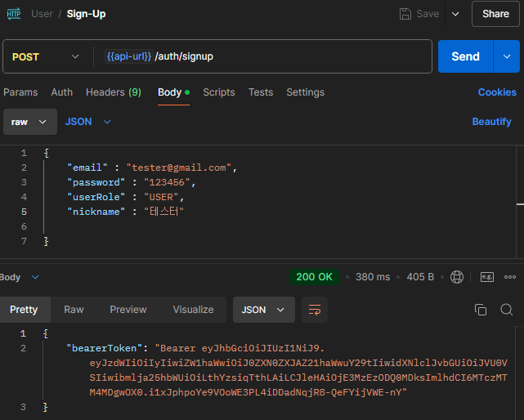Viewport: 524px width, 420px height.
Task: Click the "email" key in body
Action: point(87,168)
